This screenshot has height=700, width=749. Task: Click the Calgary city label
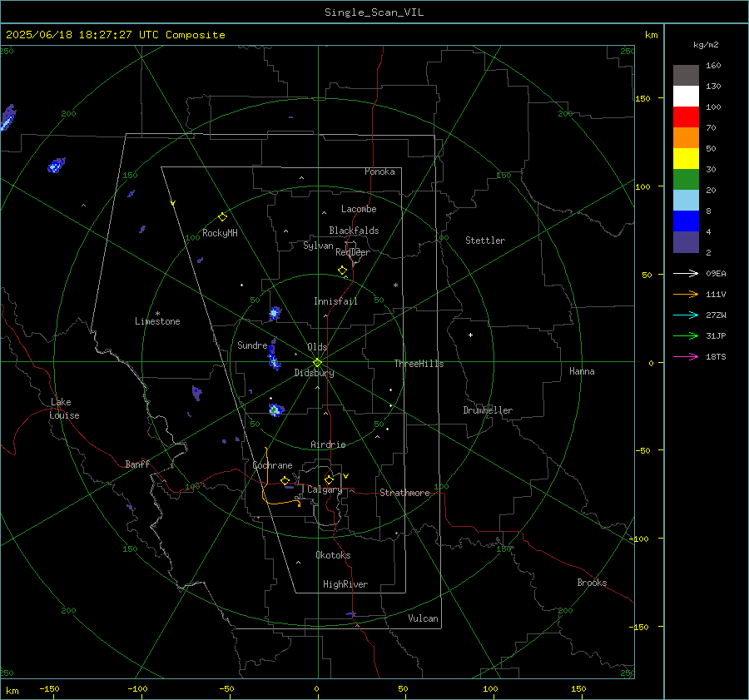(x=325, y=489)
